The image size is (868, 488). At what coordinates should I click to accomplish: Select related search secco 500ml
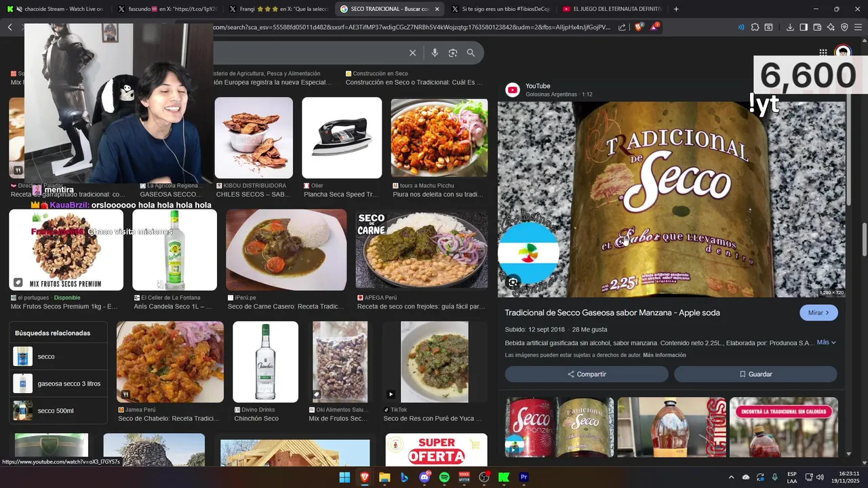[x=58, y=411]
